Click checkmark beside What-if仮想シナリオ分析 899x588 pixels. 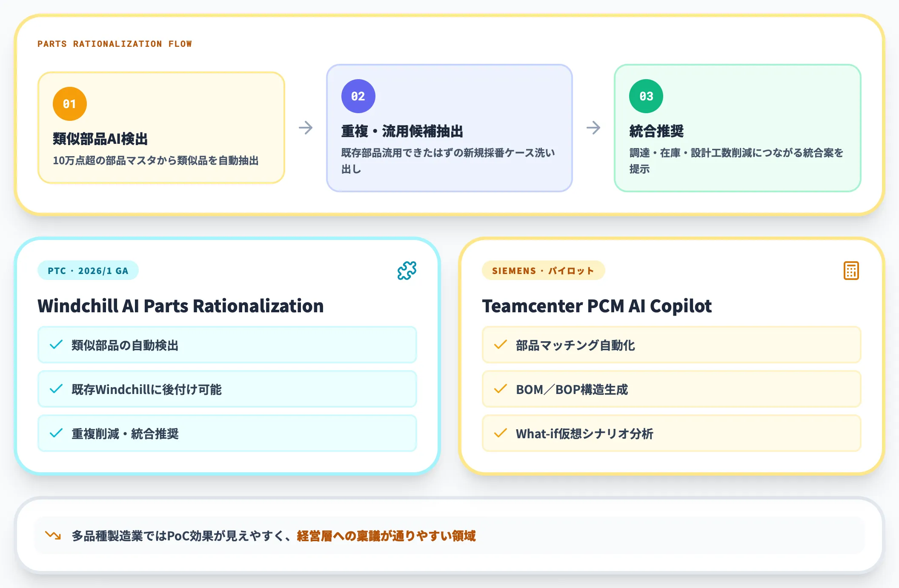tap(501, 433)
